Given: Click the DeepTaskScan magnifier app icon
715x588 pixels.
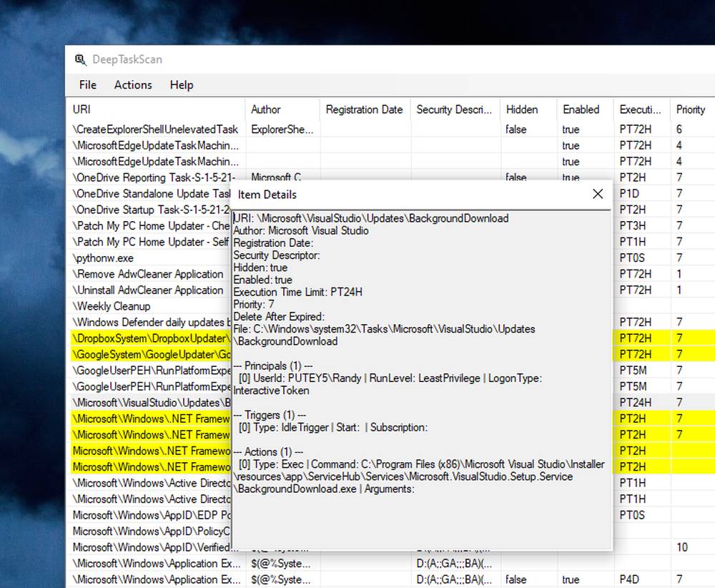Looking at the screenshot, I should (x=80, y=59).
